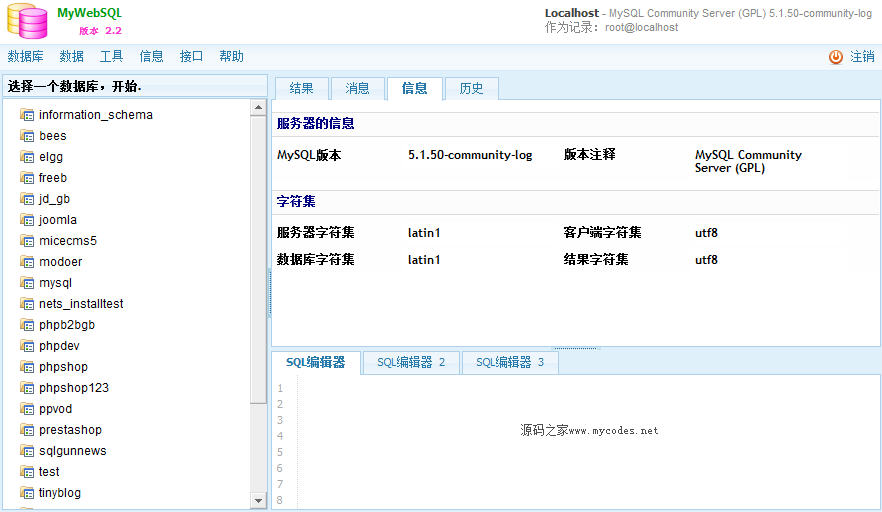
Task: Switch to the 结果 tab
Action: [x=302, y=88]
